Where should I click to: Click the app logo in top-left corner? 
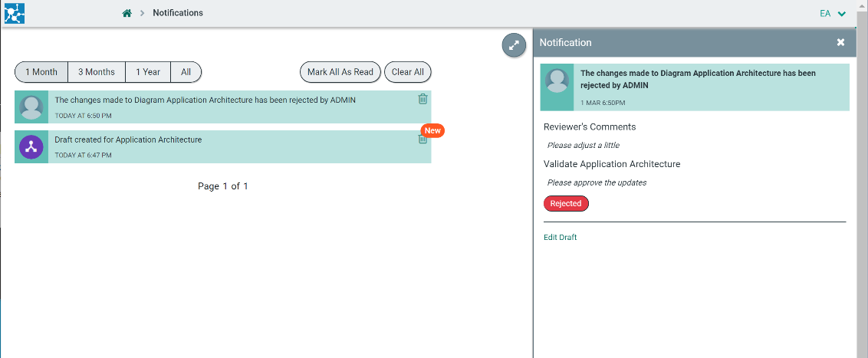[15, 13]
